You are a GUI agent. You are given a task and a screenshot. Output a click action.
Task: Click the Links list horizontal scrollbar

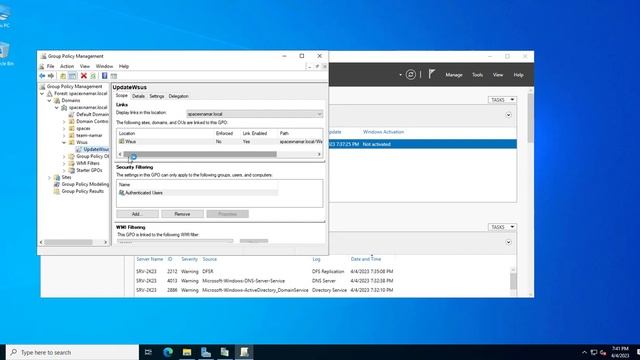(200, 154)
